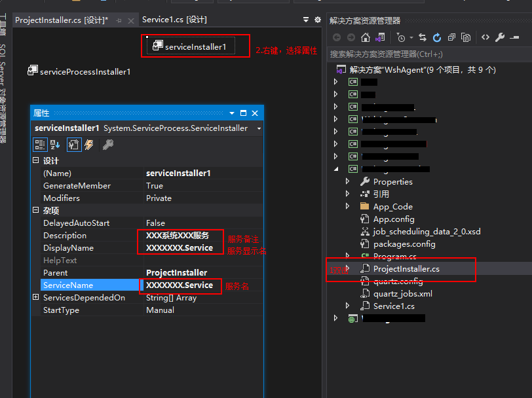This screenshot has width=532, height=398.
Task: Toggle Categorized view in Properties panel
Action: [x=40, y=145]
